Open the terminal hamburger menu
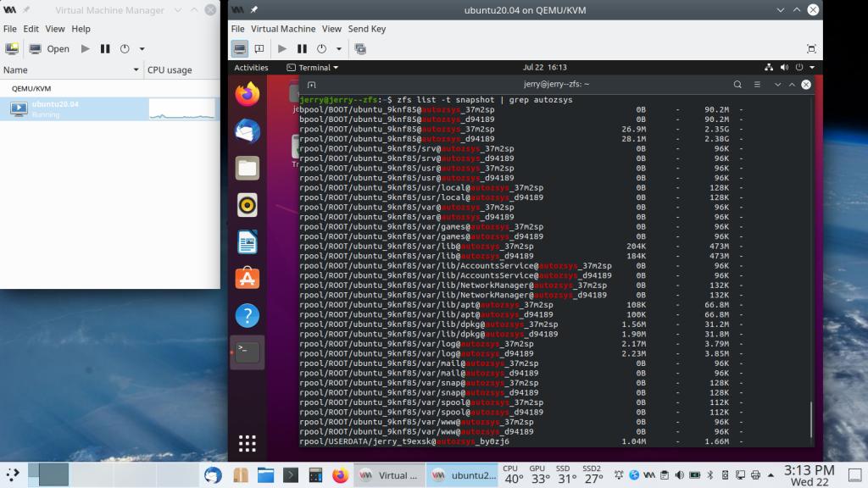 756,84
